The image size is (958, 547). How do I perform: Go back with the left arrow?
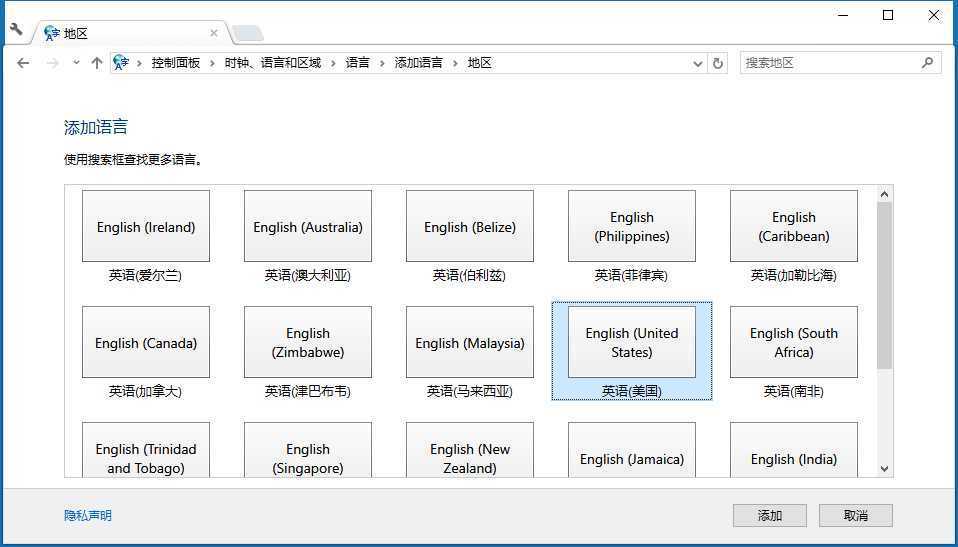[x=23, y=63]
